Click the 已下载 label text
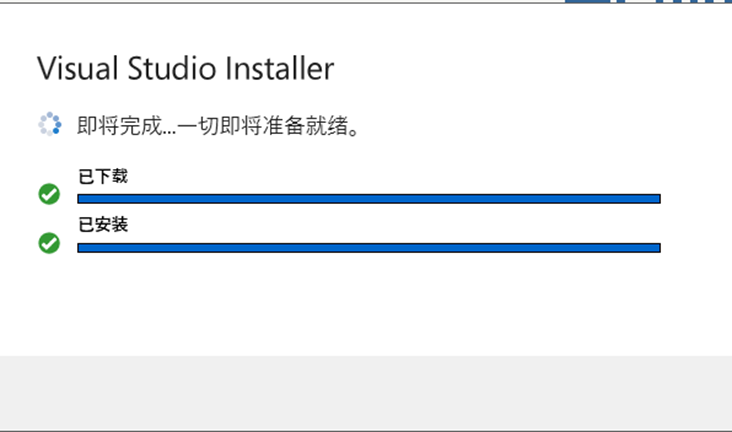The image size is (732, 432). click(x=103, y=177)
